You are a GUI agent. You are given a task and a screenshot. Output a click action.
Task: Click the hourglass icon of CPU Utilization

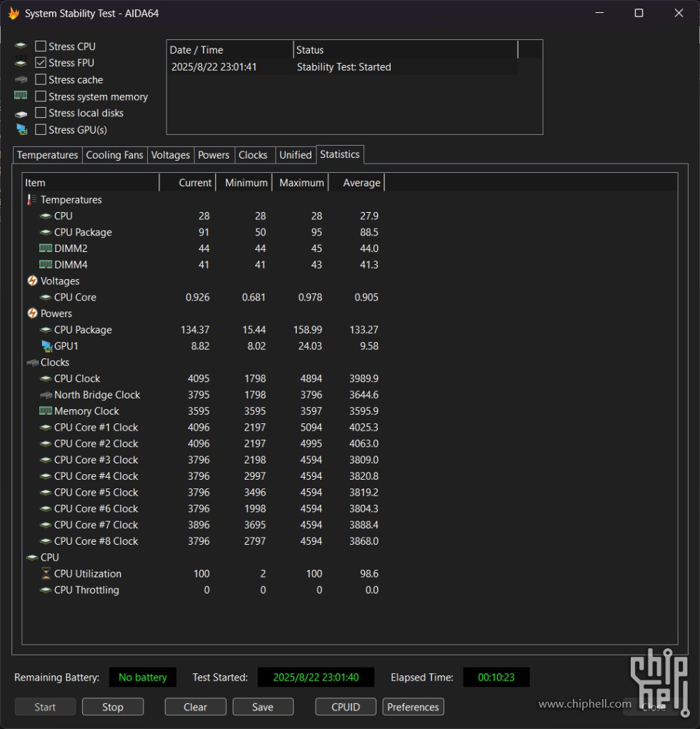[x=46, y=573]
